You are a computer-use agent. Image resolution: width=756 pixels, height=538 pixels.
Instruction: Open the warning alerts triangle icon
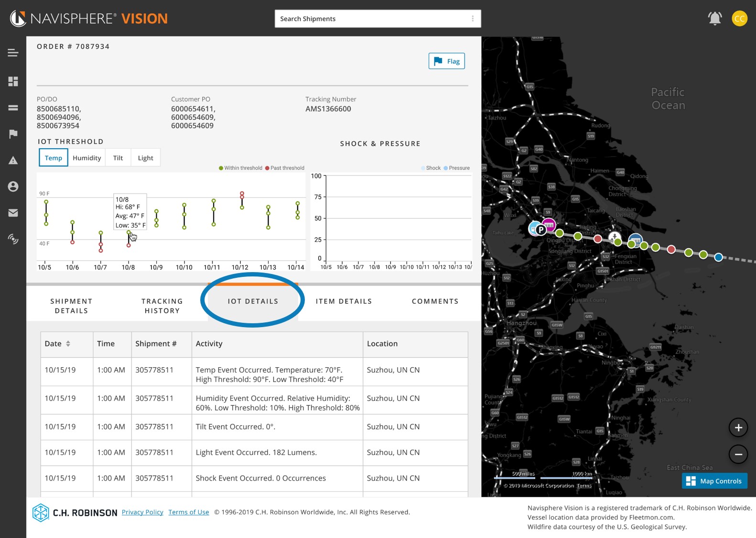point(13,160)
